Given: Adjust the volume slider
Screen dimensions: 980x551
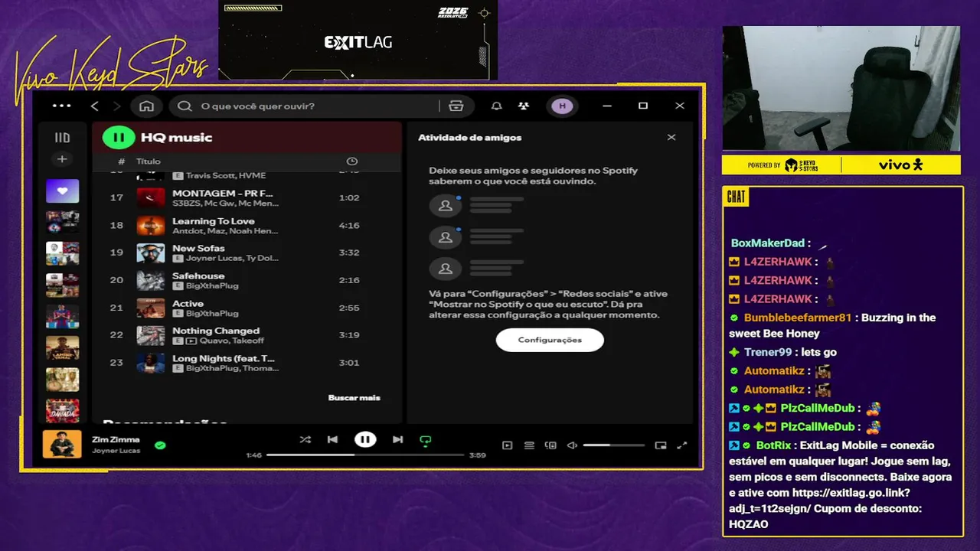Looking at the screenshot, I should click(613, 445).
